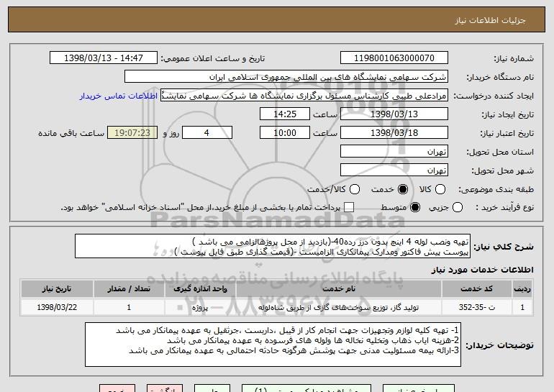This screenshot has width=554, height=392.
Task: Click the remaining days field showing 4
Action: pos(207,133)
